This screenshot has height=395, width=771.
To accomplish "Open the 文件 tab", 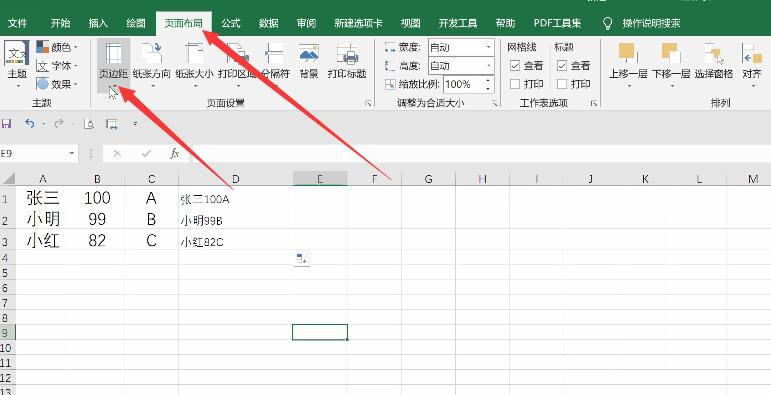I will (x=18, y=23).
